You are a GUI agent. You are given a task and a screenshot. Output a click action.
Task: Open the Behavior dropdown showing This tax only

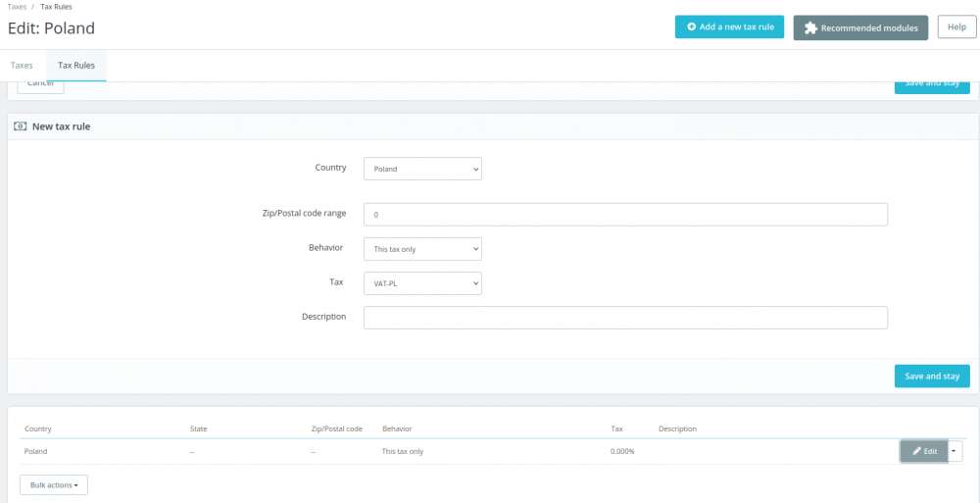[422, 249]
